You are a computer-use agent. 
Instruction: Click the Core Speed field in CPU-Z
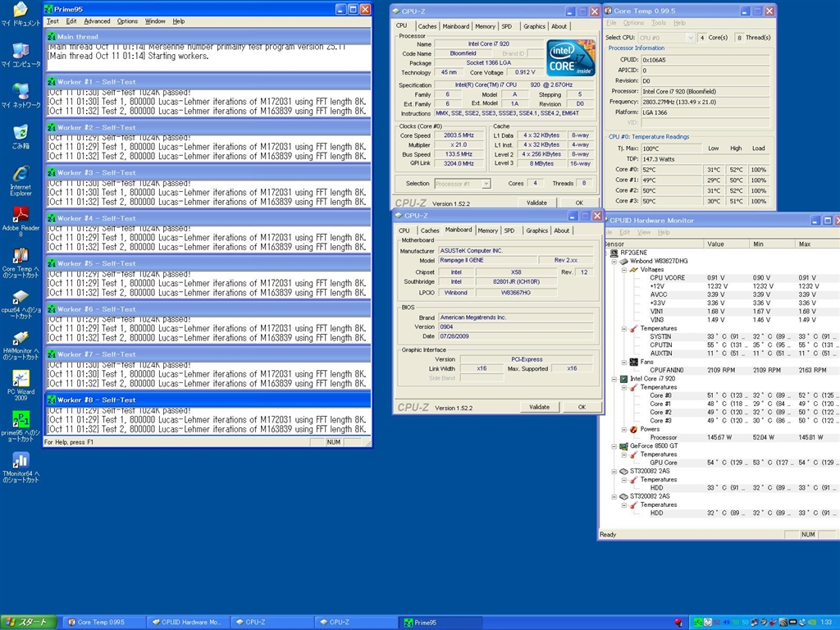click(x=462, y=135)
